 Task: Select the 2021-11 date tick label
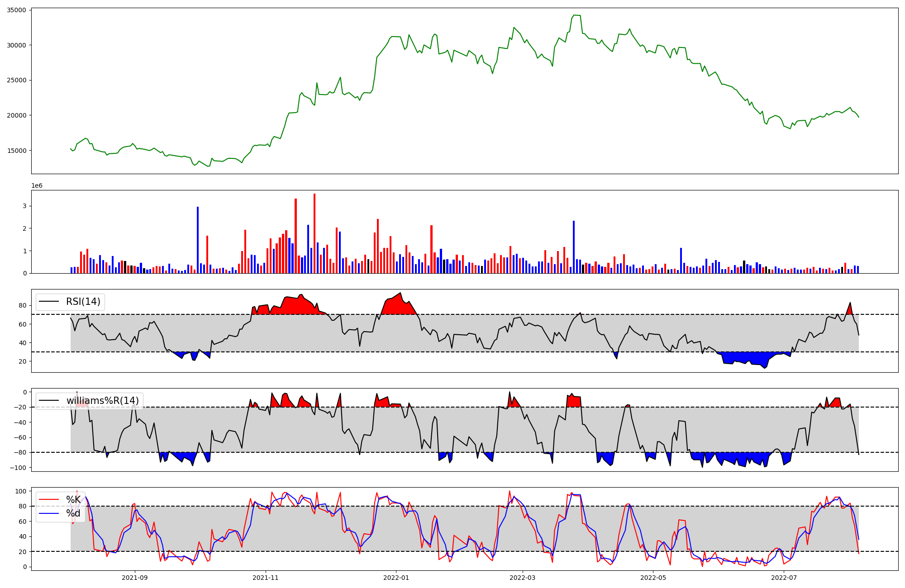click(x=266, y=578)
